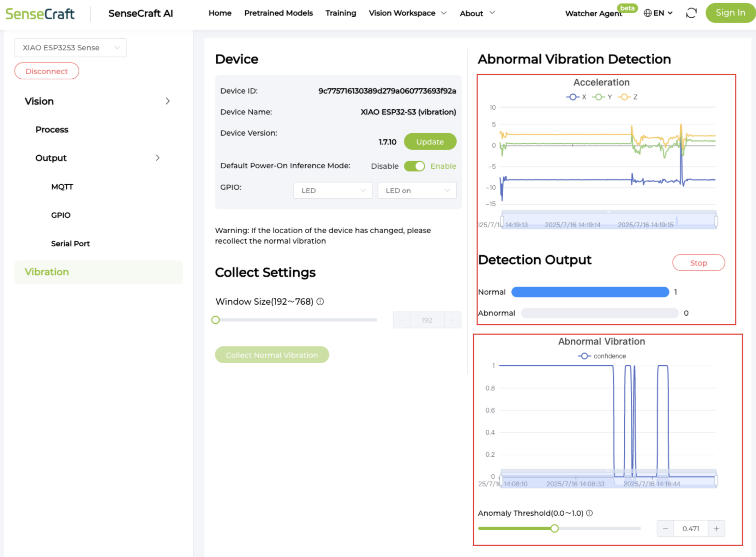This screenshot has width=756, height=557.
Task: Open the Home menu item
Action: pyautogui.click(x=220, y=13)
